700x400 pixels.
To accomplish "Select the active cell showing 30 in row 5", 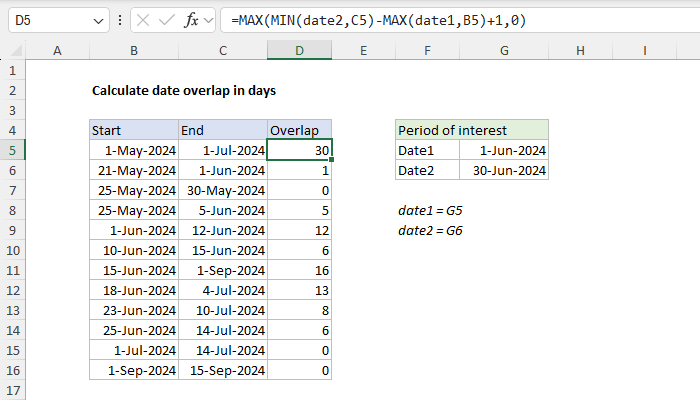I will pos(300,150).
